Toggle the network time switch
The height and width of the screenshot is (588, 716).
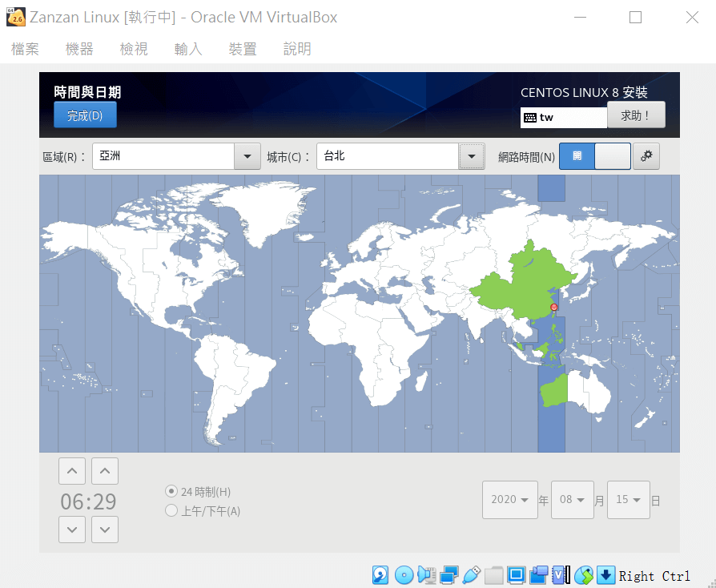pos(595,156)
